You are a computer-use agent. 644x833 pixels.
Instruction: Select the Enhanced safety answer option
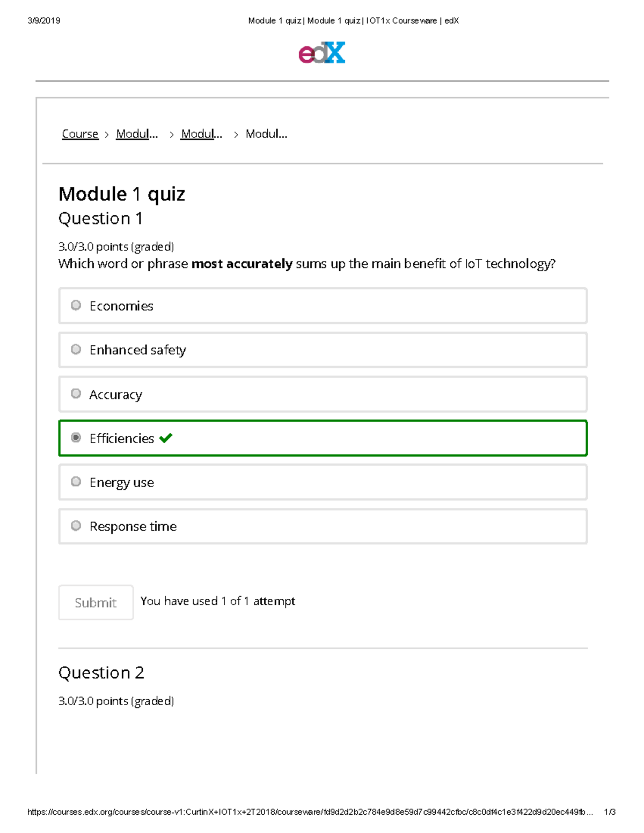[76, 349]
